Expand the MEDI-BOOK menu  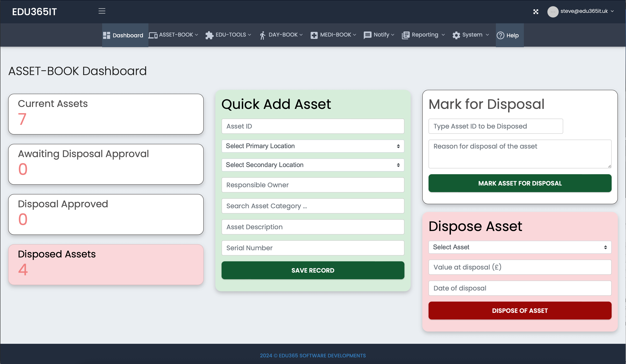point(333,35)
